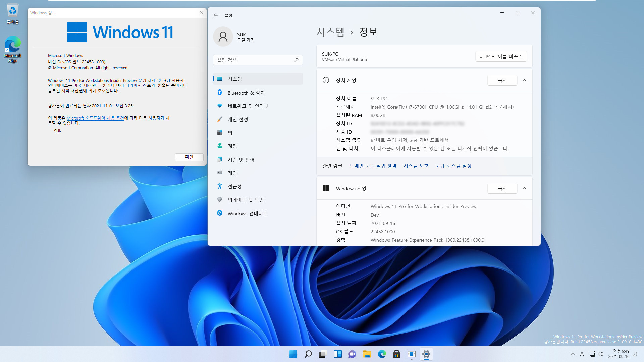
Task: Click the personalization brush icon
Action: [x=220, y=119]
